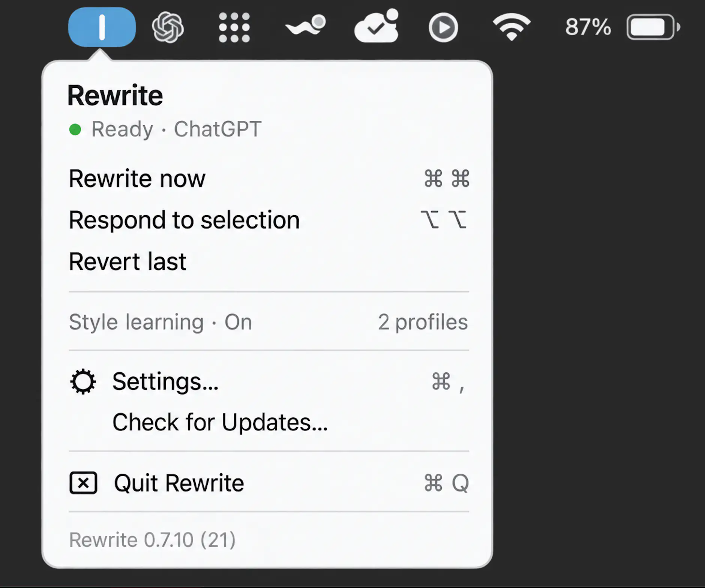
Task: Click the Rewrite heading in the menu
Action: pos(115,96)
